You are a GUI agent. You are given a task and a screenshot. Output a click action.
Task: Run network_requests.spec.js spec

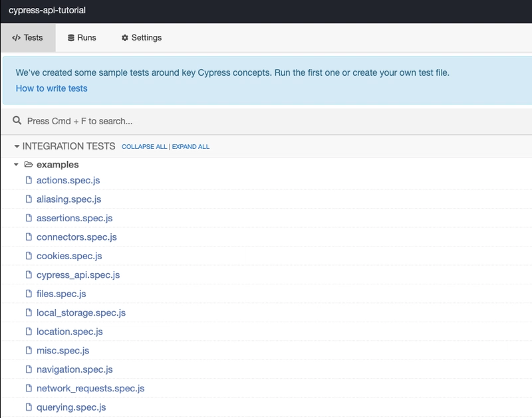tap(90, 389)
